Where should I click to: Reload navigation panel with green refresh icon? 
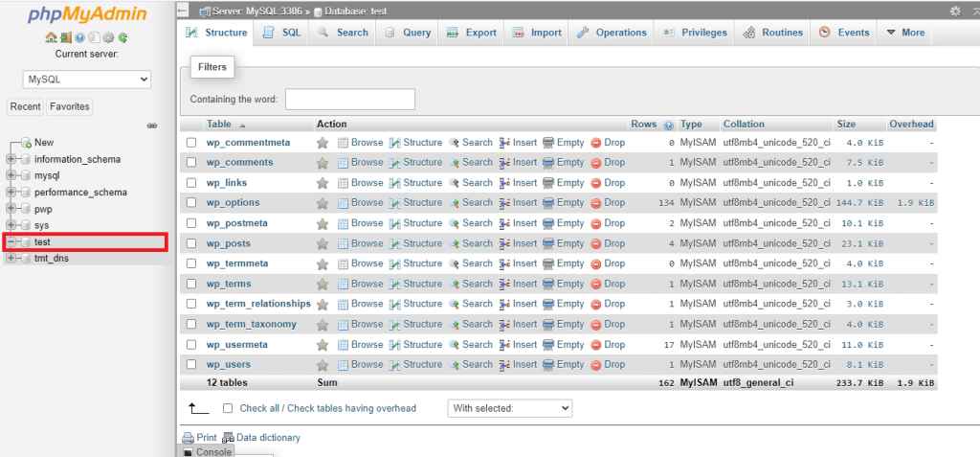[122, 37]
